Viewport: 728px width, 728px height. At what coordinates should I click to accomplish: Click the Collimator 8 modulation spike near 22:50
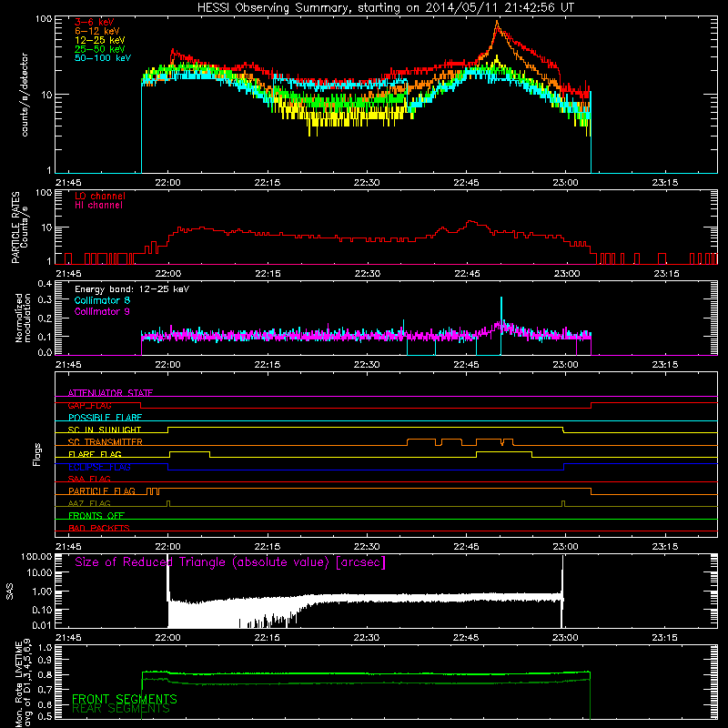(501, 307)
